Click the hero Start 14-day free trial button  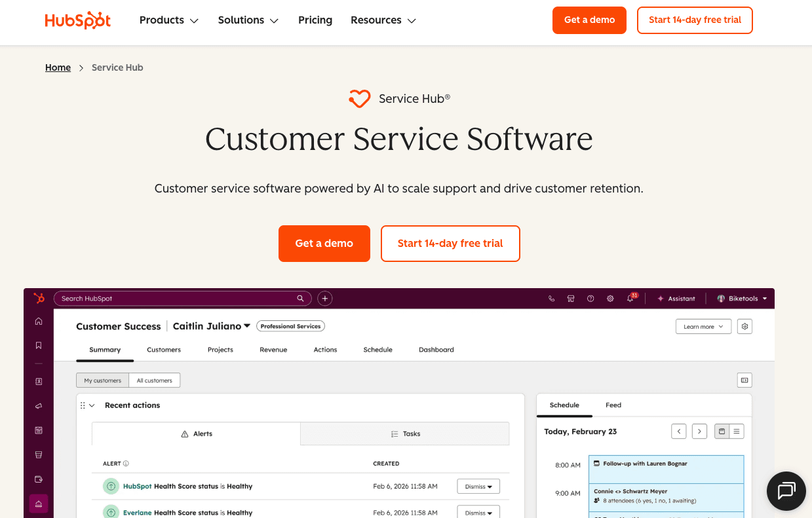point(450,244)
